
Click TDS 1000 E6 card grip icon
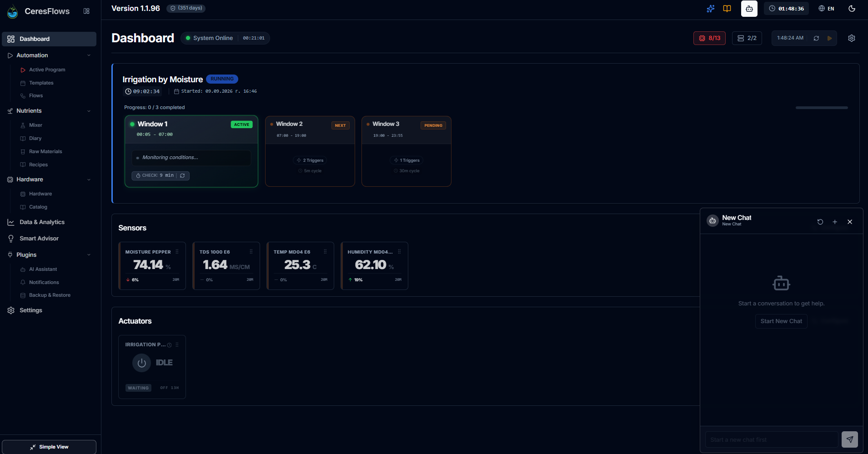251,252
